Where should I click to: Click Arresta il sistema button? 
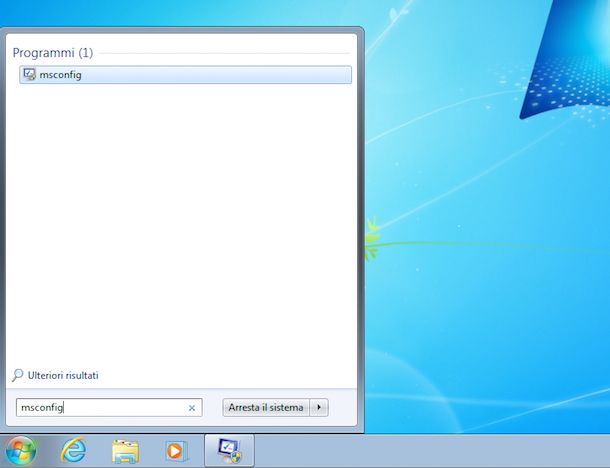pyautogui.click(x=266, y=407)
